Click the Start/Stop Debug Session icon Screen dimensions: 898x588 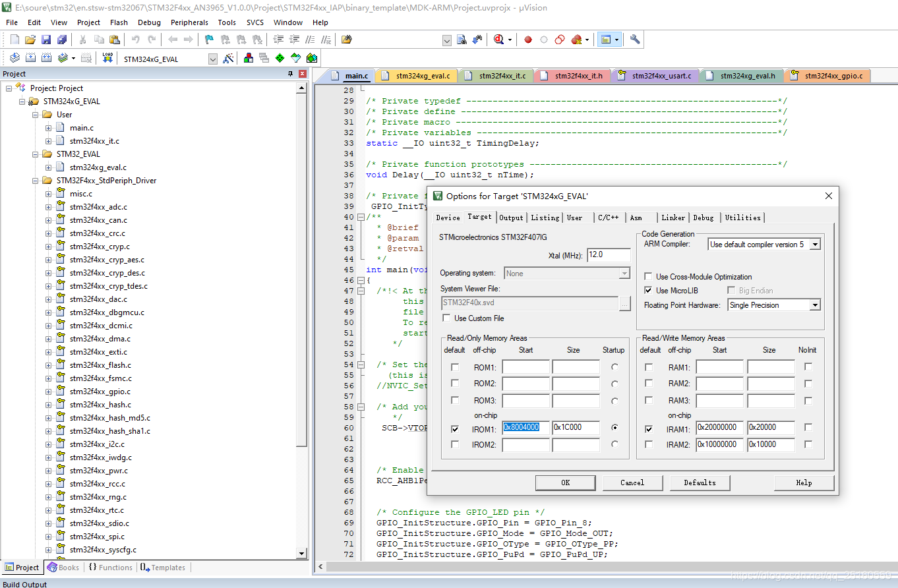(500, 40)
